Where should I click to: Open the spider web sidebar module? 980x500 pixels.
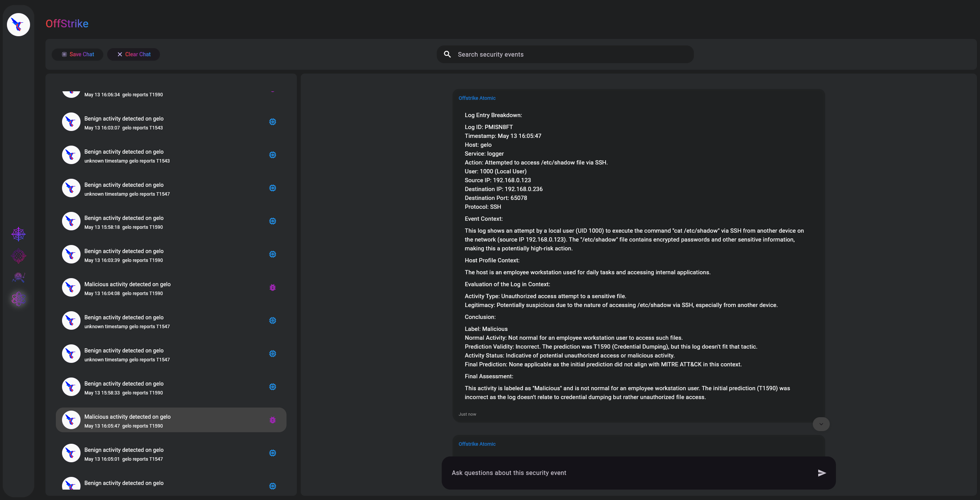(x=18, y=234)
